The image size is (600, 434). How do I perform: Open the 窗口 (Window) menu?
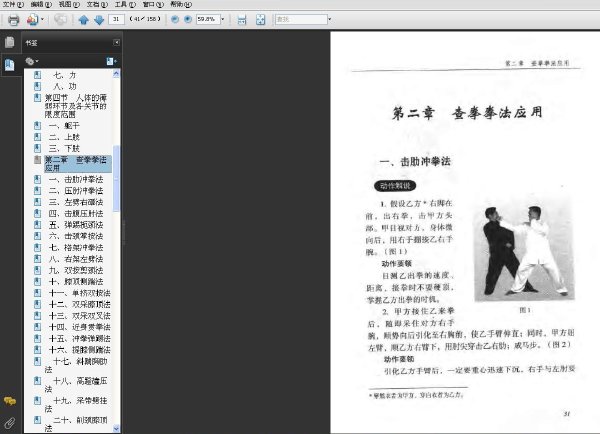[153, 4]
